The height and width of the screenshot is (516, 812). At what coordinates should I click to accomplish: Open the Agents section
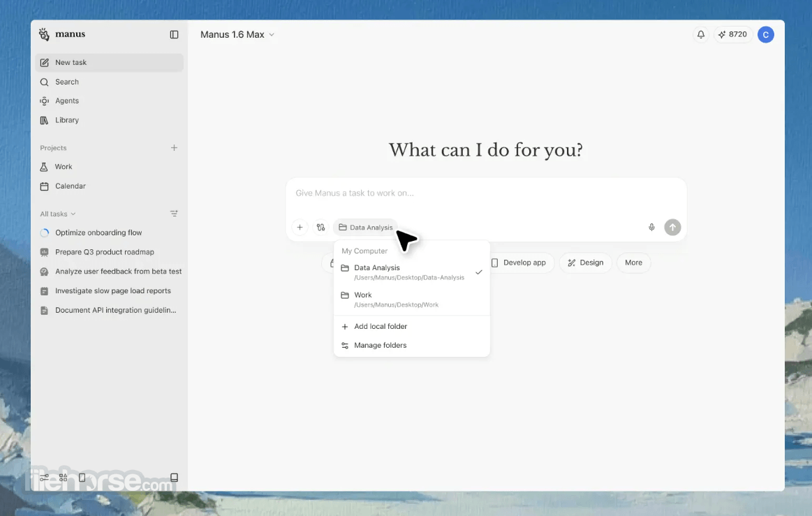(x=110, y=101)
